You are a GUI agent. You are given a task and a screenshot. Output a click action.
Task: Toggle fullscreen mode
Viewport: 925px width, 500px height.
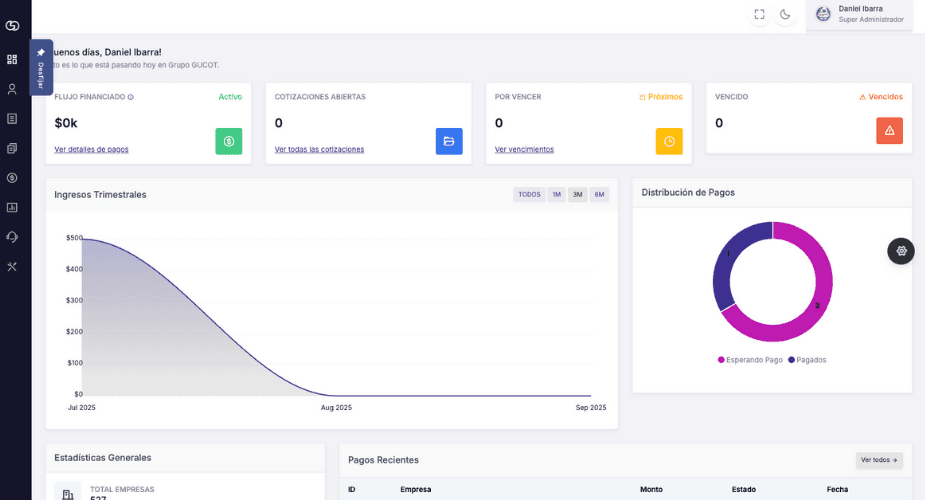pyautogui.click(x=759, y=14)
